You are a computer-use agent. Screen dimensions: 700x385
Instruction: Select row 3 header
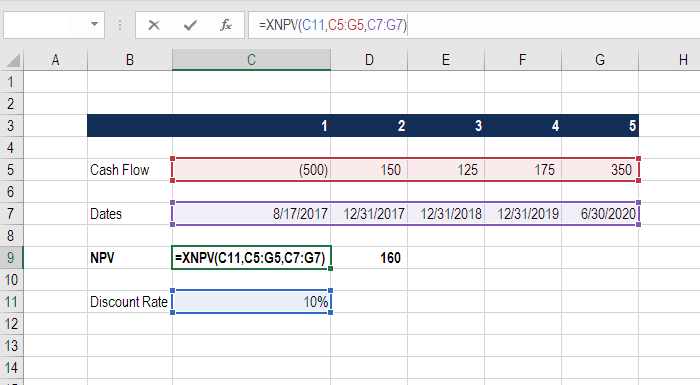pyautogui.click(x=11, y=126)
